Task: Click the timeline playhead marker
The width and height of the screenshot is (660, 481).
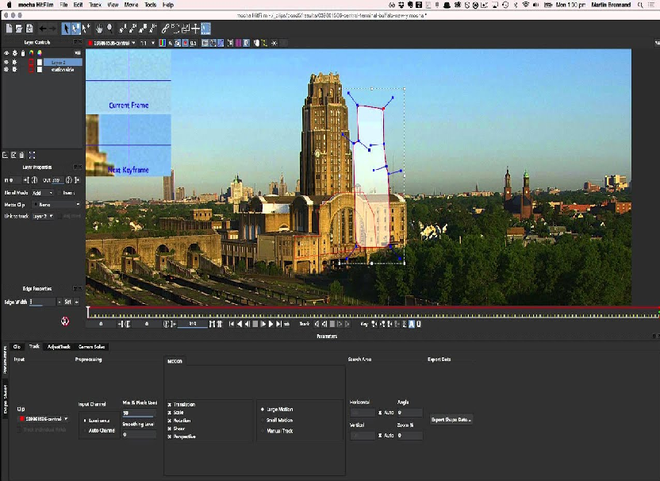Action: pyautogui.click(x=88, y=312)
